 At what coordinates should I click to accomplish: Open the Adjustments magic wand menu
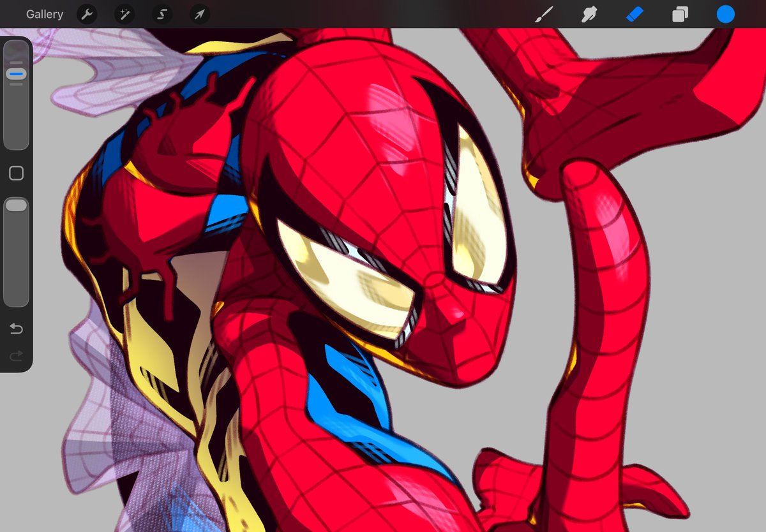(x=124, y=14)
